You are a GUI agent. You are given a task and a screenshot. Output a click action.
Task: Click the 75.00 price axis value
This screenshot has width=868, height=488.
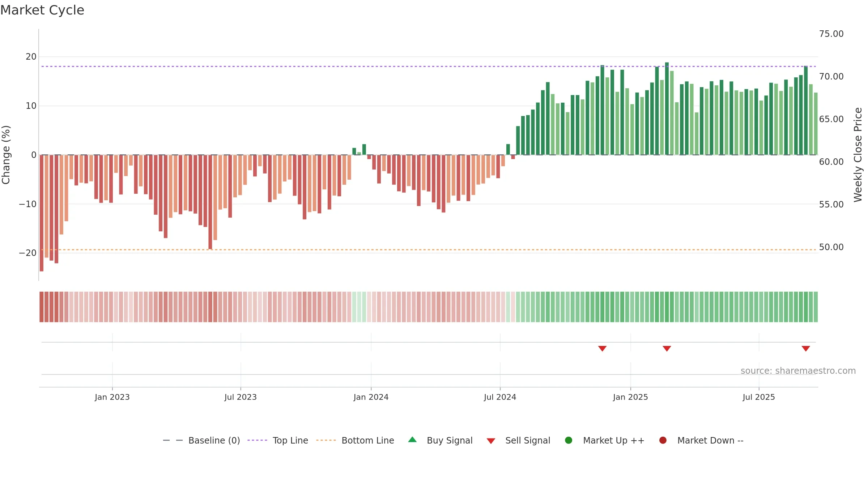tap(831, 34)
